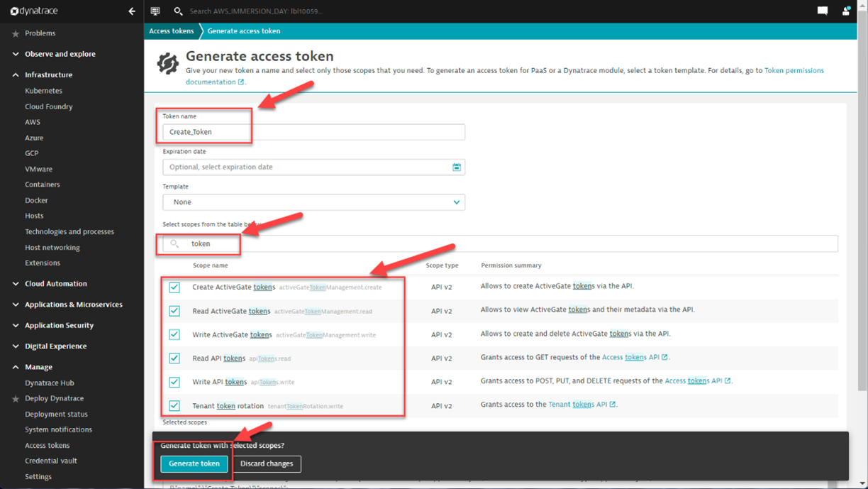
Task: Expand the Cloud Automation sidebar section
Action: click(x=16, y=284)
